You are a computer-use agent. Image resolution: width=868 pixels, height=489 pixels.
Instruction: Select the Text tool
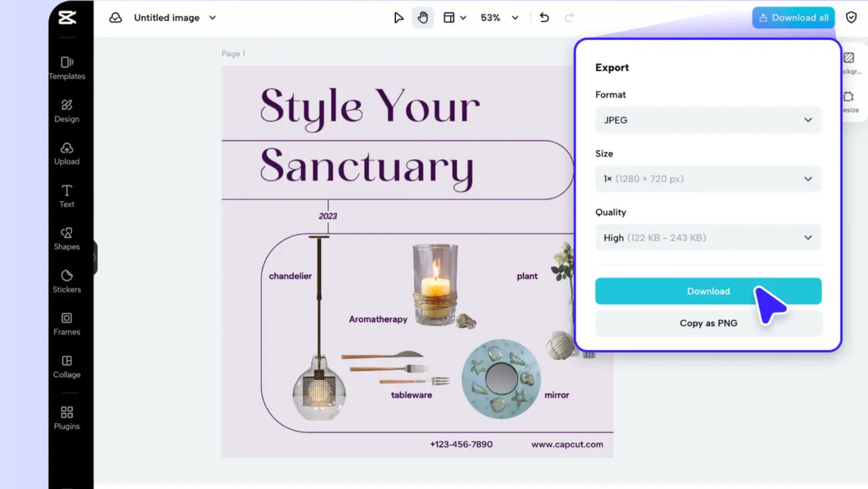(67, 196)
